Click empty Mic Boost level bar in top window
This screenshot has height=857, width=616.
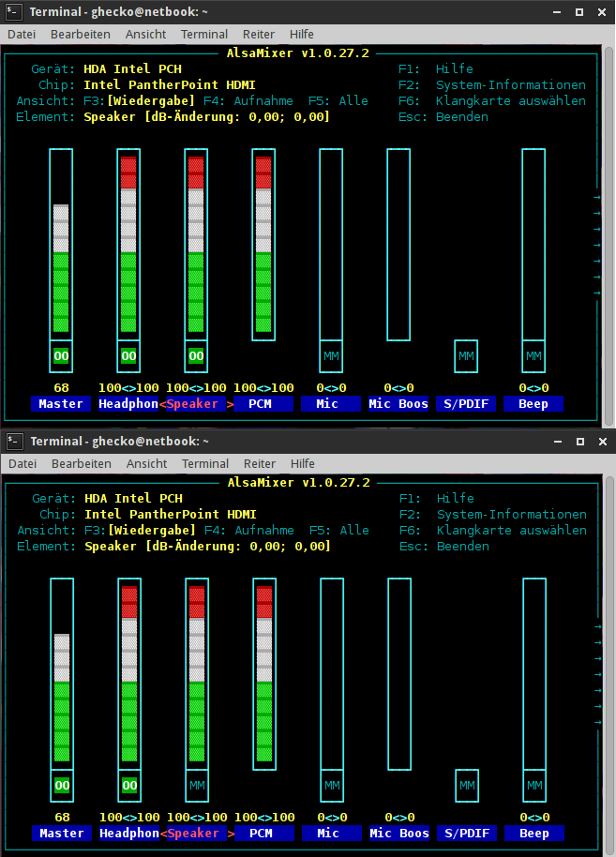pos(398,245)
